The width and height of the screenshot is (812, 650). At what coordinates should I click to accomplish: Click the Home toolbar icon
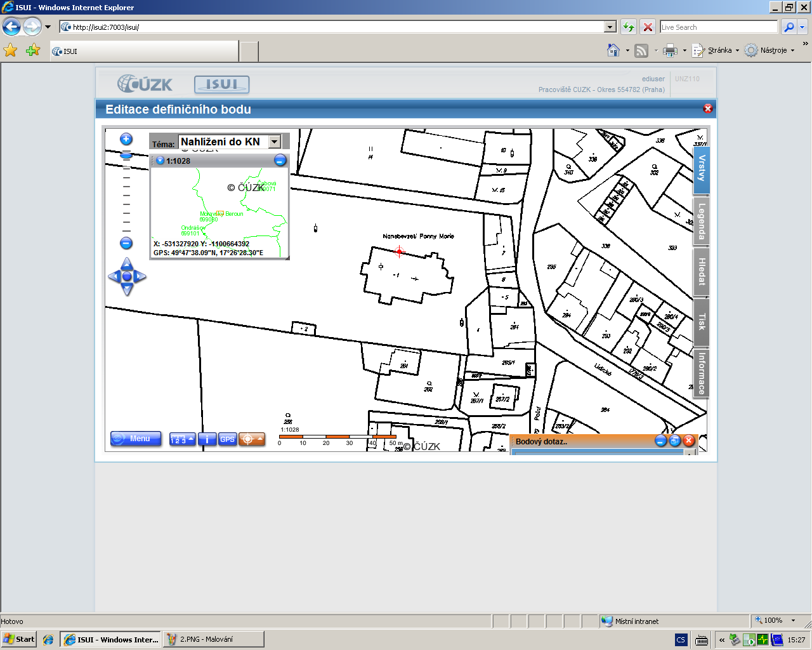pos(613,50)
